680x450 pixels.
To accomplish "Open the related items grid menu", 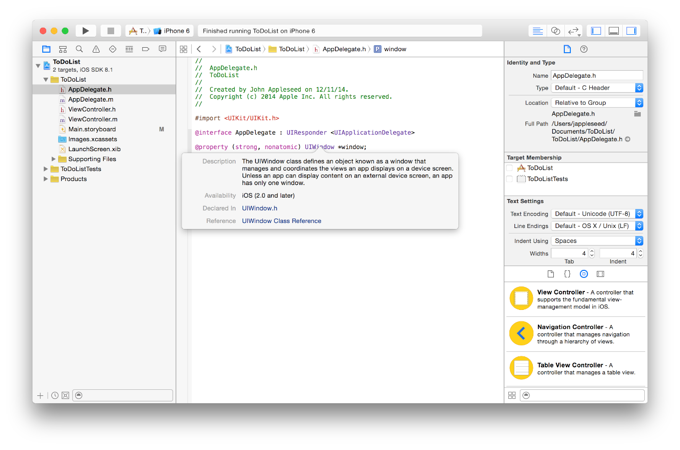I will pos(183,49).
